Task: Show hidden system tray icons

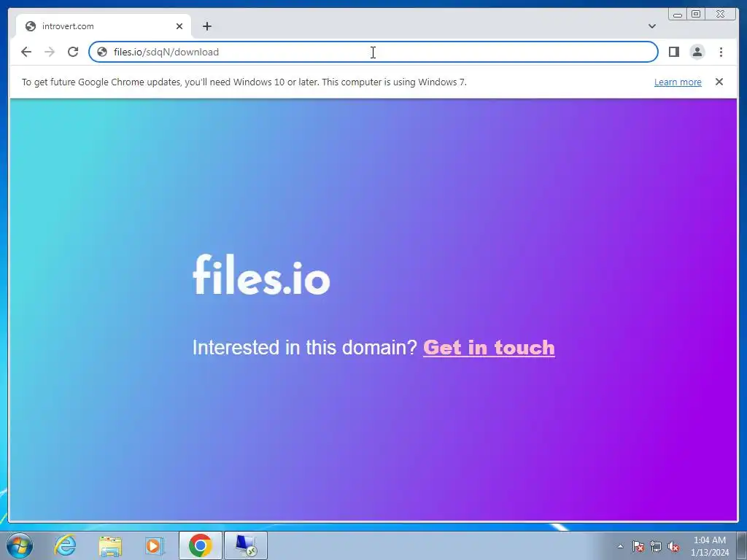Action: pyautogui.click(x=620, y=546)
